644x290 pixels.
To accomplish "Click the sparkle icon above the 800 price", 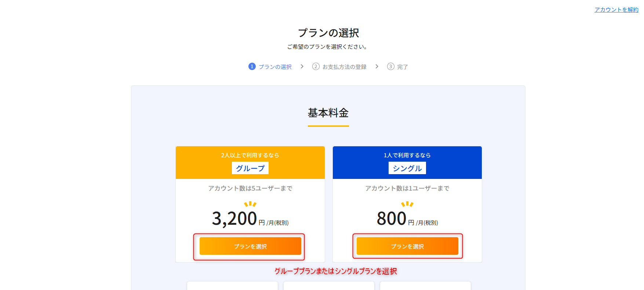I will coord(407,204).
